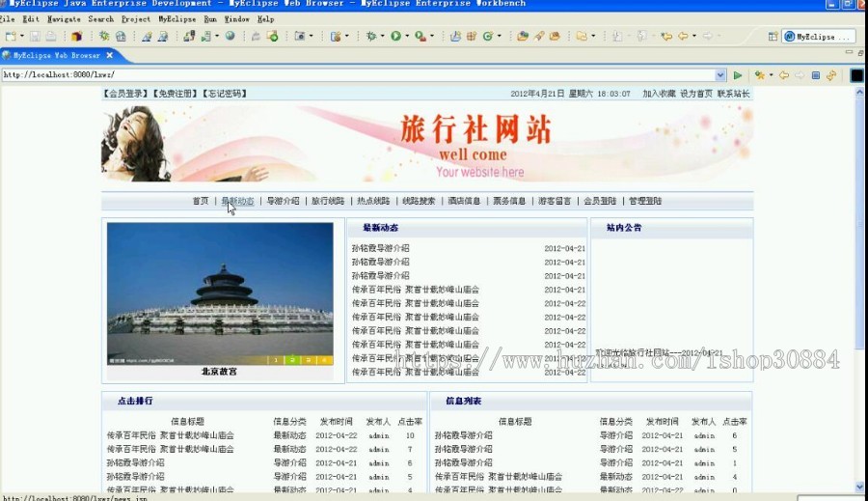Select the MyEclipse Web Browser tab
This screenshot has height=501, width=868.
tap(57, 55)
